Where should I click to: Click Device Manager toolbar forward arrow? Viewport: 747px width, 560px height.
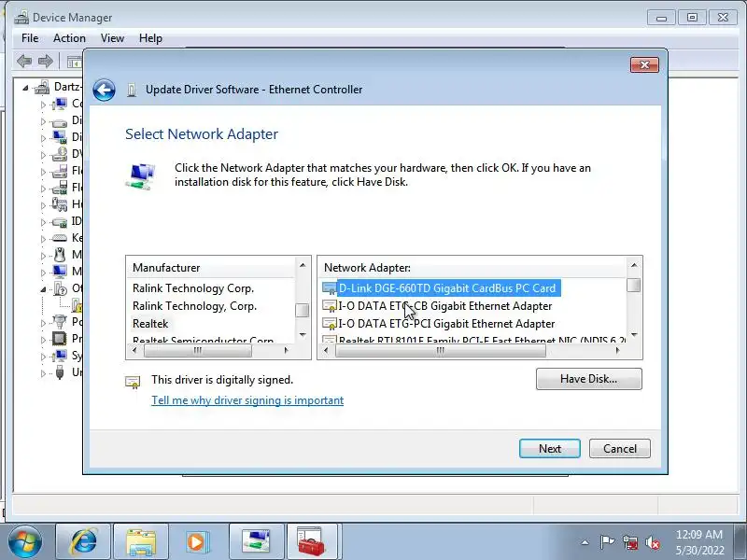pos(46,61)
